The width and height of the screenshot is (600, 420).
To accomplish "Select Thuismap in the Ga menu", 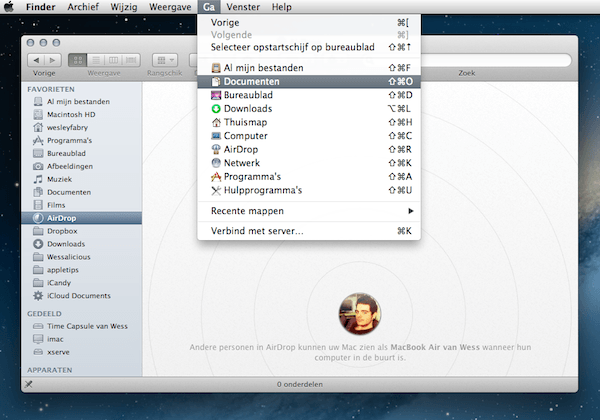I will coord(309,122).
